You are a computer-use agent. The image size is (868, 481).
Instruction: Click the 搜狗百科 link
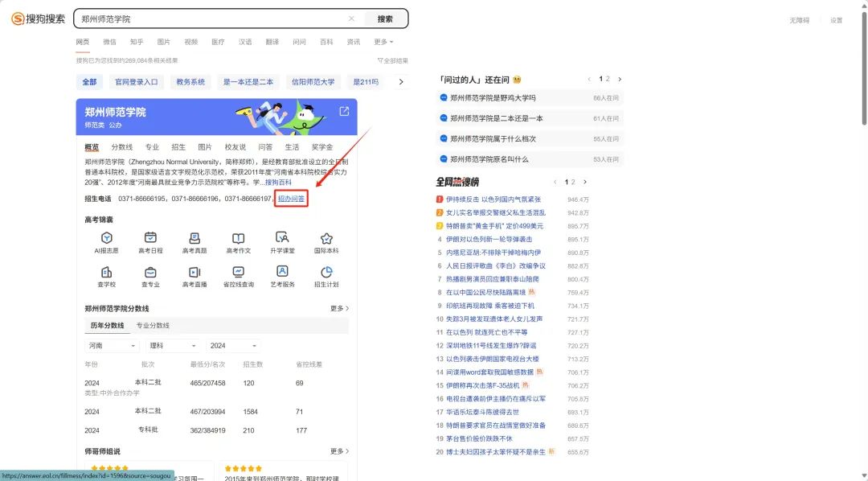pyautogui.click(x=278, y=183)
